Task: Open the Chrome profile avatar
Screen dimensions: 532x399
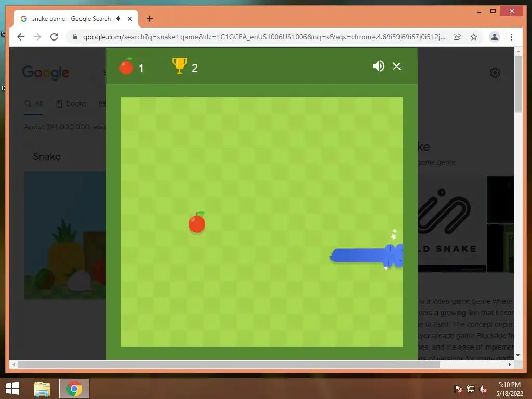Action: (x=495, y=37)
